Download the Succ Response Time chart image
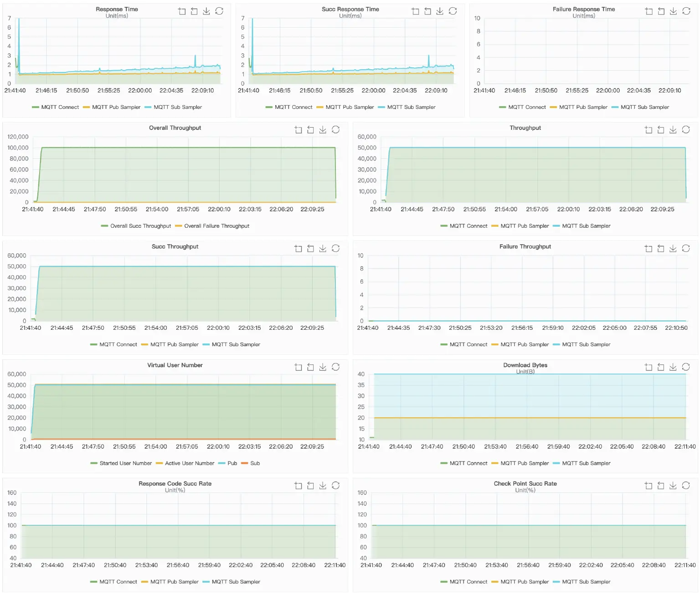The height and width of the screenshot is (594, 700). click(x=440, y=11)
